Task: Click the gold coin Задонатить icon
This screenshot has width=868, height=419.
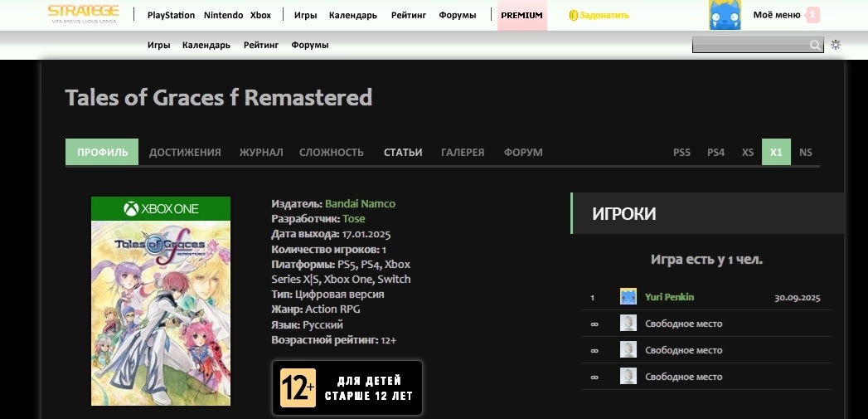Action: pyautogui.click(x=573, y=15)
